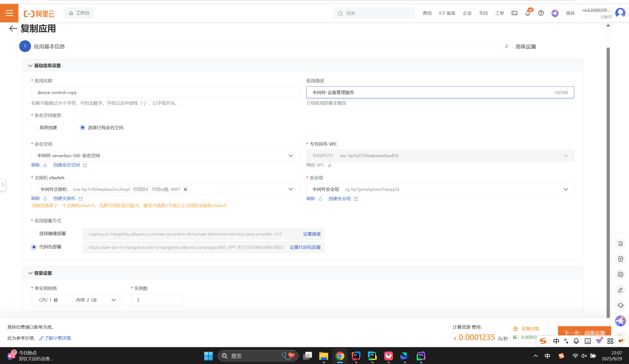Select the 系统创建 radio option
The image size is (629, 364).
point(34,128)
